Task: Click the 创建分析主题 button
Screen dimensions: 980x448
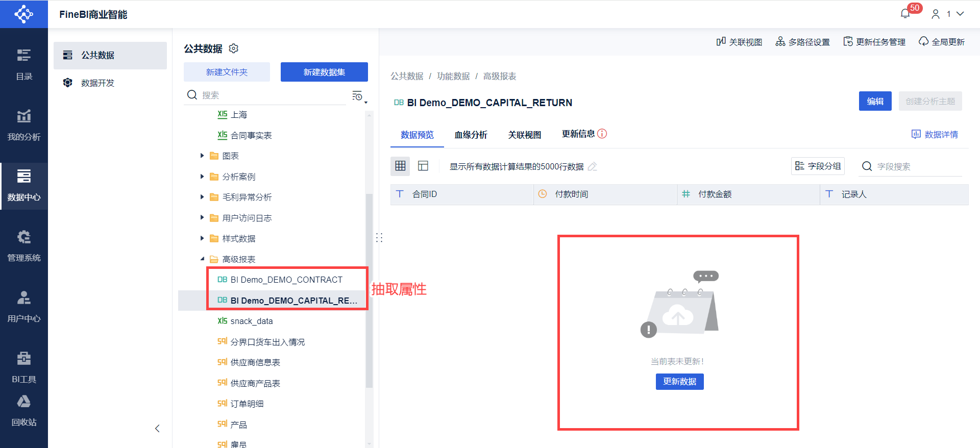Action: tap(930, 101)
